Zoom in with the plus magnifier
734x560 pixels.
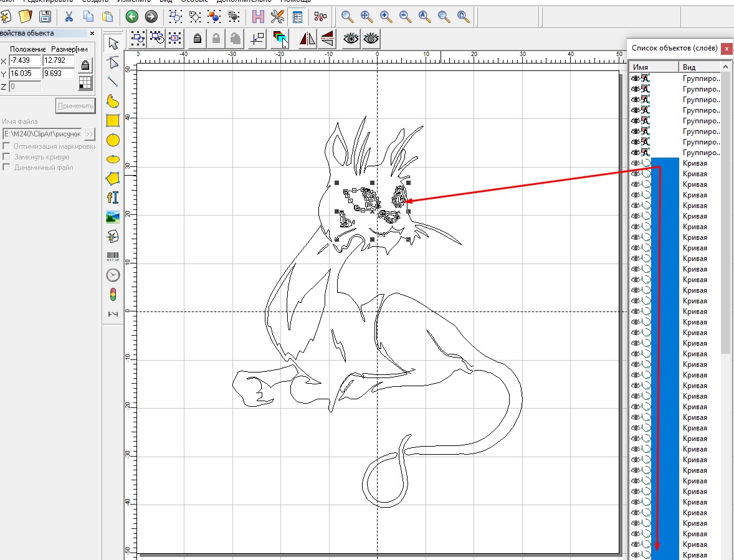386,17
